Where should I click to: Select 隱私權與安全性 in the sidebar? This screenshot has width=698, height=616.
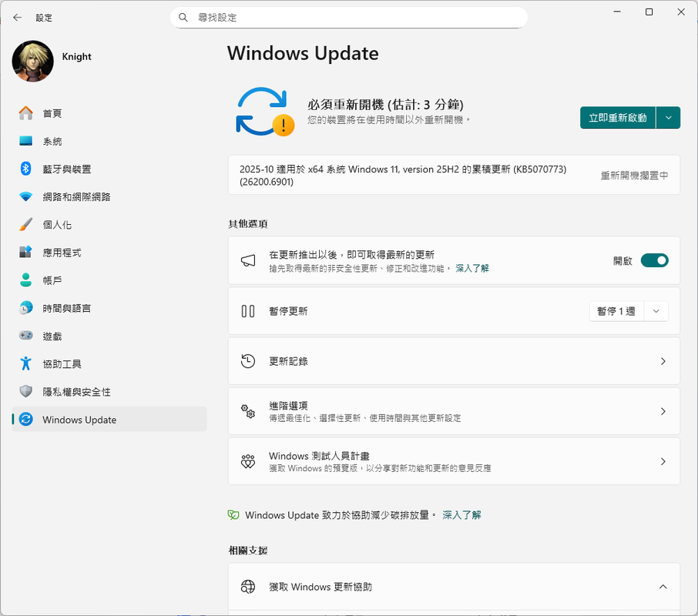click(x=109, y=391)
